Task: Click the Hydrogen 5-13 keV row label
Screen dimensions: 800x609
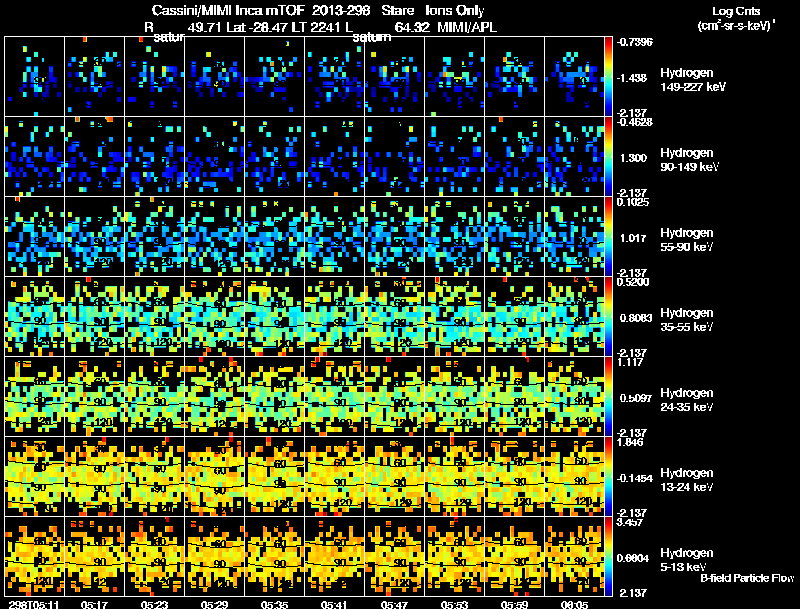Action: [x=686, y=560]
